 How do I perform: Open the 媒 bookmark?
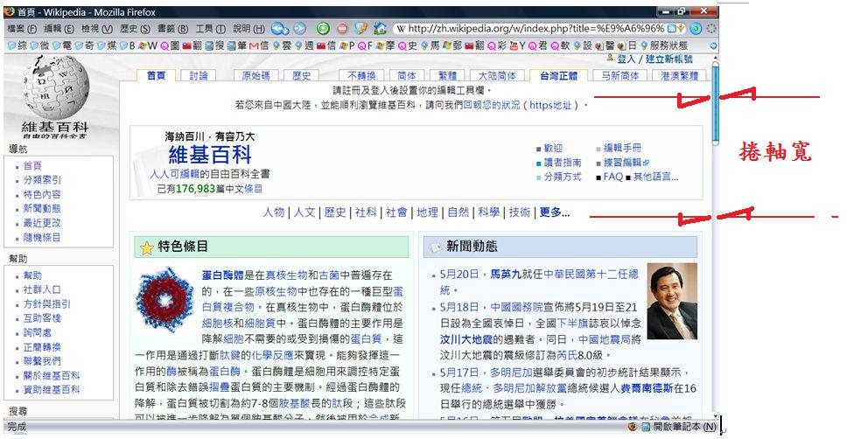tap(107, 45)
